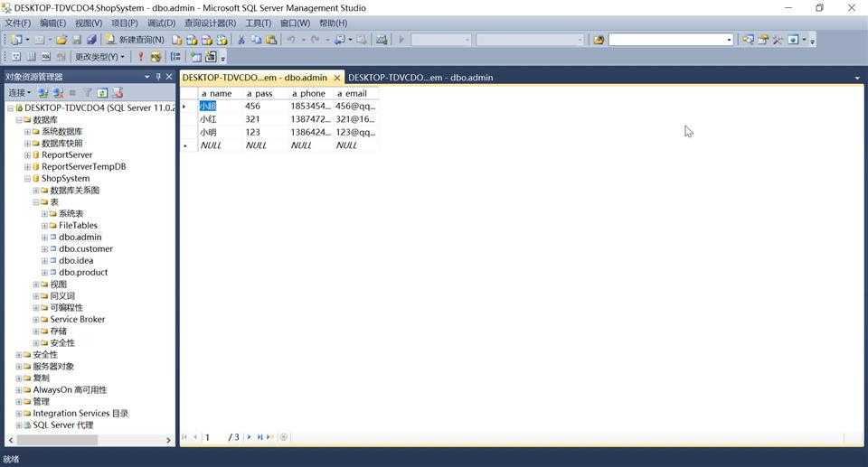Click the Open File folder icon
This screenshot has width=868, height=467.
pos(61,40)
